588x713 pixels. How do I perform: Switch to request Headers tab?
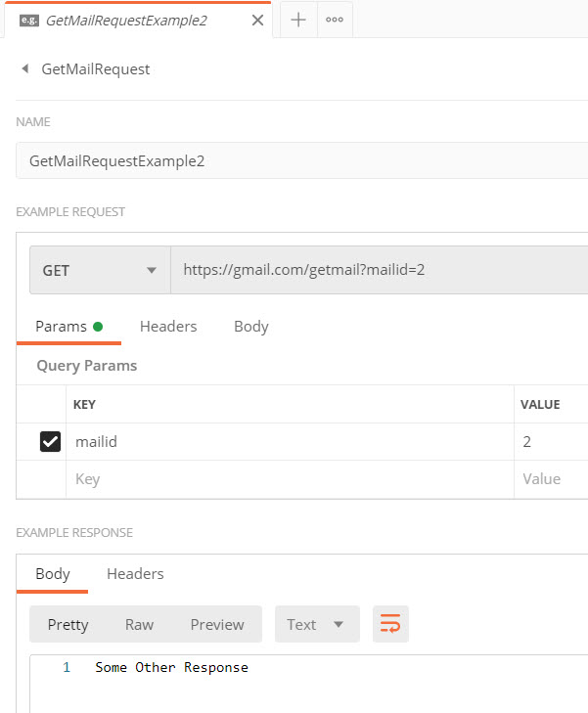(168, 327)
